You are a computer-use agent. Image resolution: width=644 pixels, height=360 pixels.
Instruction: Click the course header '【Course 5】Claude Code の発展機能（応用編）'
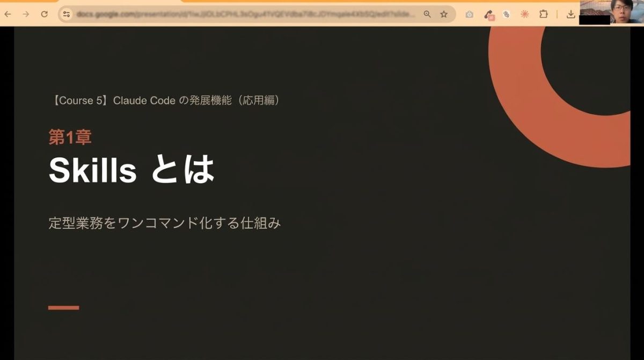tap(166, 100)
